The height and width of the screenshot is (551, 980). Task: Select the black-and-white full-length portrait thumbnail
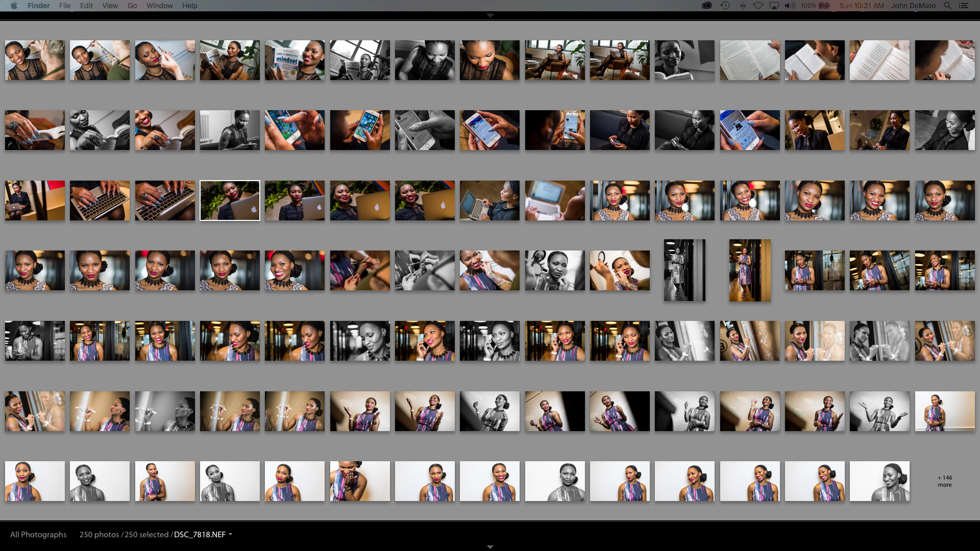coord(684,270)
